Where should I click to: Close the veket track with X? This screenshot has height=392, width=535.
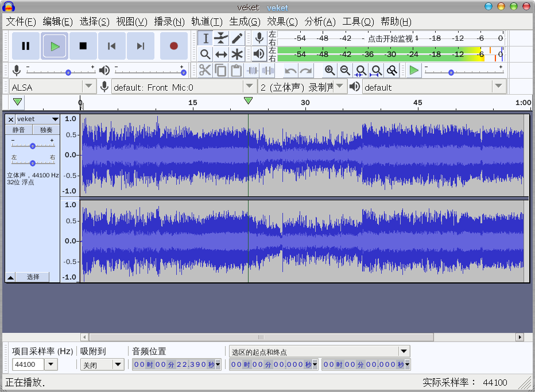tap(10, 119)
